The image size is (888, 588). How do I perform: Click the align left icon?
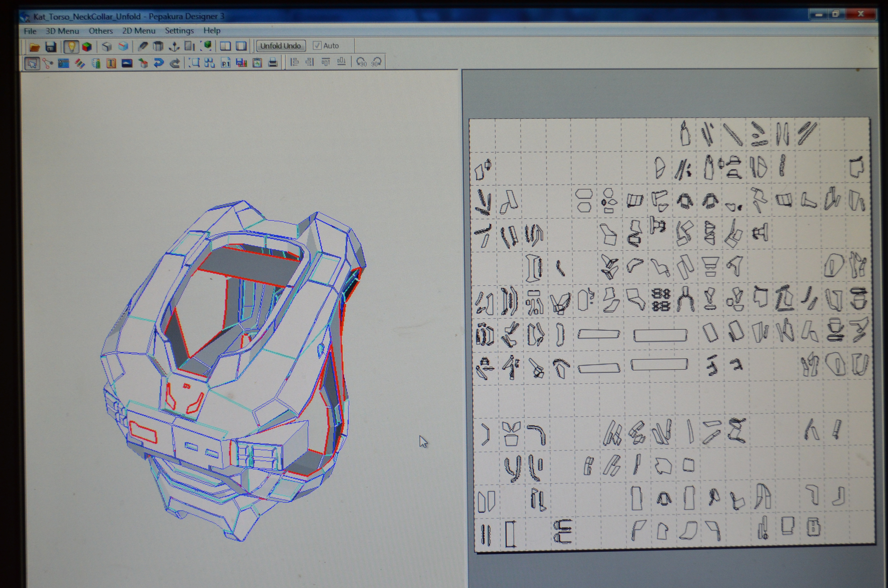[x=295, y=62]
